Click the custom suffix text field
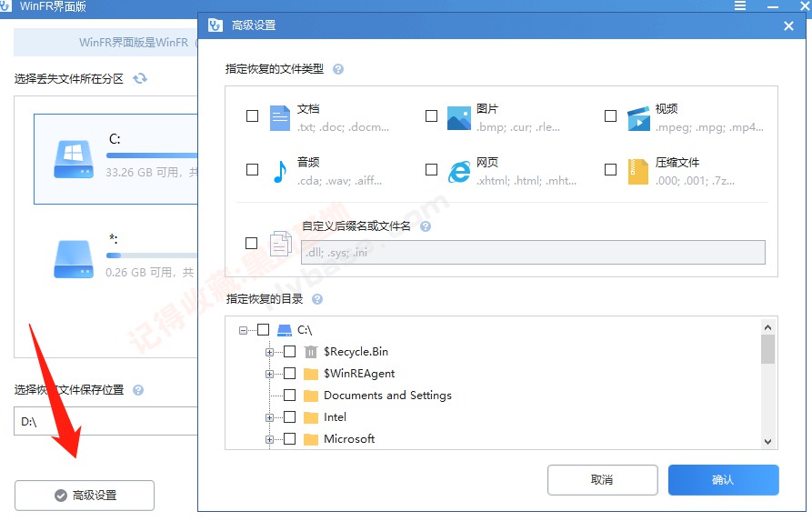 click(533, 252)
